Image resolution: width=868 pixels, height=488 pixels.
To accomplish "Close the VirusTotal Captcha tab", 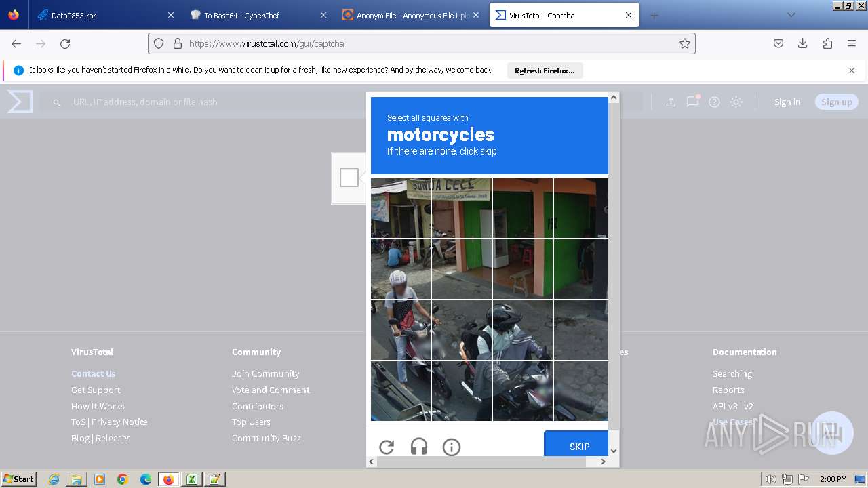I will click(629, 15).
